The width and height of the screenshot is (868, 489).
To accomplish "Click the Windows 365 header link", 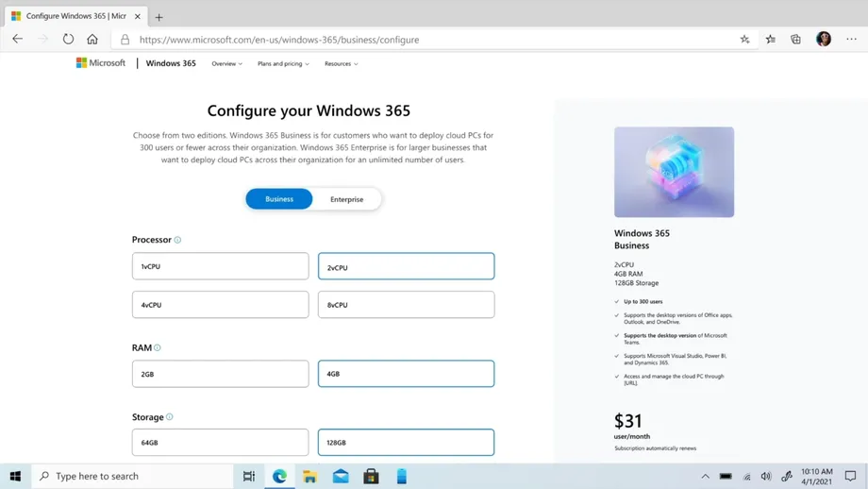I will [x=171, y=63].
